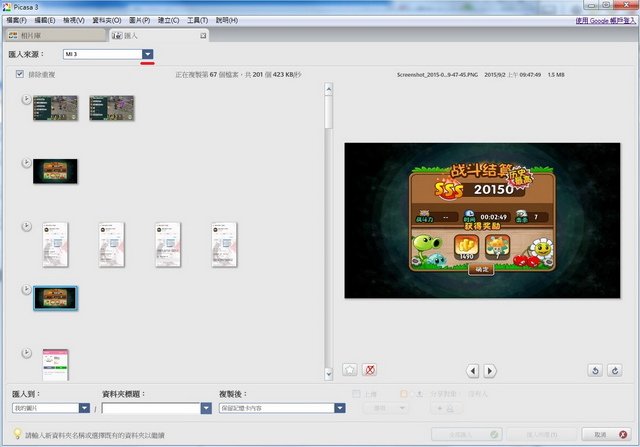
Task: Star the previewed photo with star icon
Action: (350, 370)
